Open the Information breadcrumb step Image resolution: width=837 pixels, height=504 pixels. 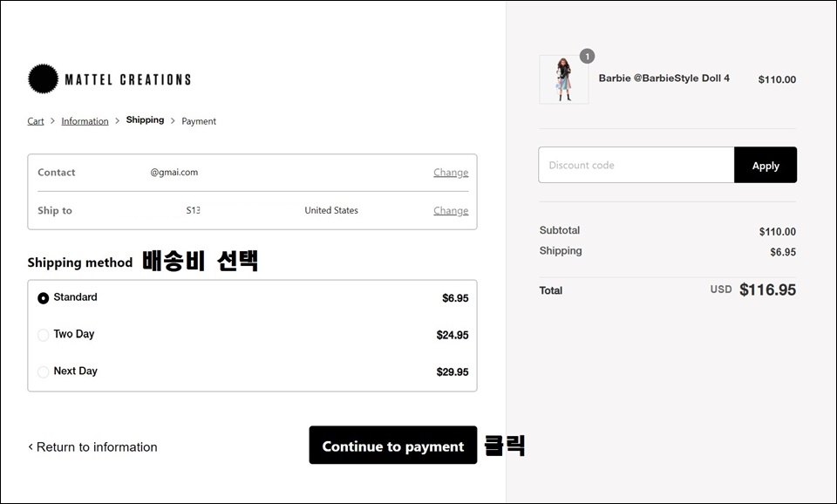point(85,121)
